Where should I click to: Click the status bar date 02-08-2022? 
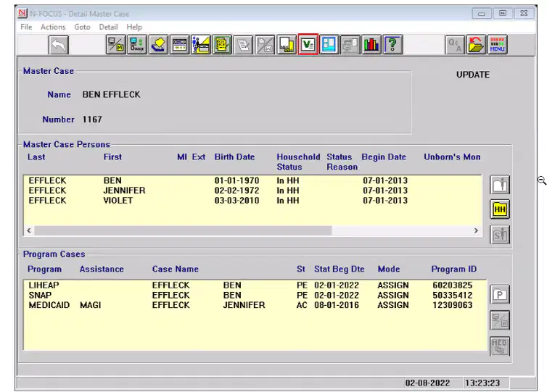click(x=427, y=383)
